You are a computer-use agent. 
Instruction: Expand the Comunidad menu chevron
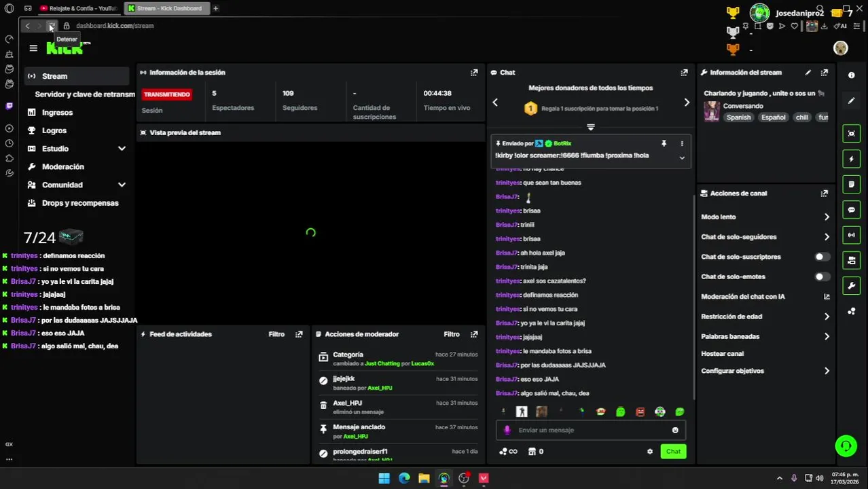coord(122,185)
